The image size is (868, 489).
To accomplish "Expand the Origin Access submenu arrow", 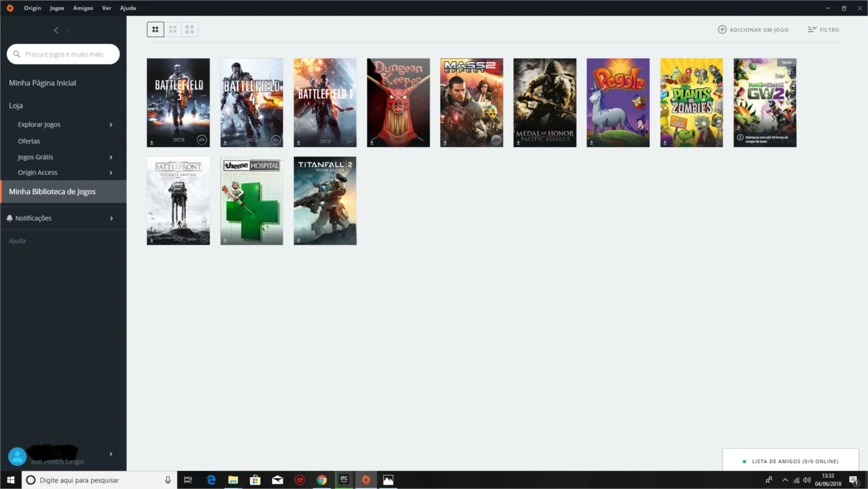I will click(x=111, y=173).
